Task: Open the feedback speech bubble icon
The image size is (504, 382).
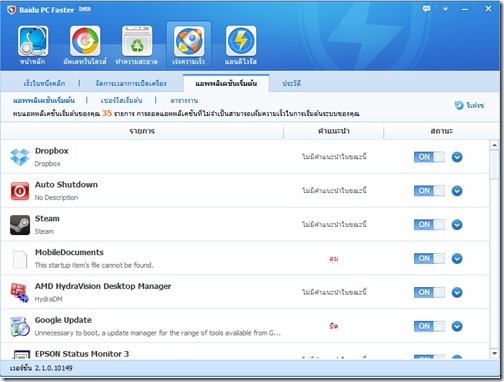Action: point(426,9)
